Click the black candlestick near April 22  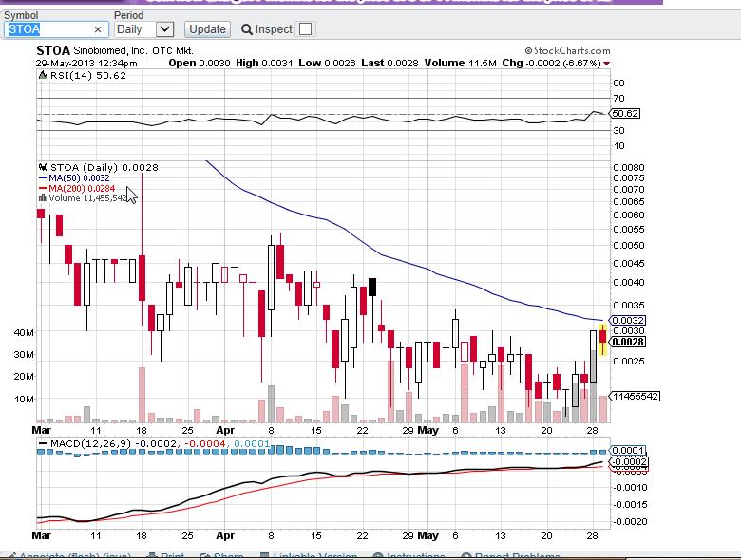pyautogui.click(x=372, y=287)
